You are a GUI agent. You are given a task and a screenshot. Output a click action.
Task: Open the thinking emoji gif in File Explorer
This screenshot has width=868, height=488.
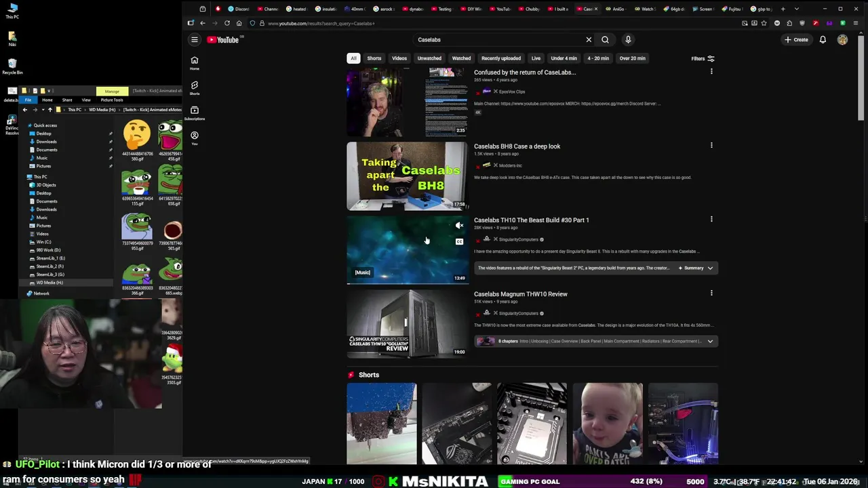point(137,140)
